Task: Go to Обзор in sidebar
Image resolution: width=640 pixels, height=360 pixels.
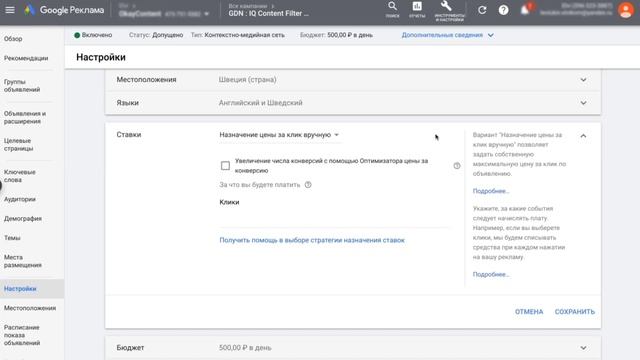Action: [x=13, y=39]
